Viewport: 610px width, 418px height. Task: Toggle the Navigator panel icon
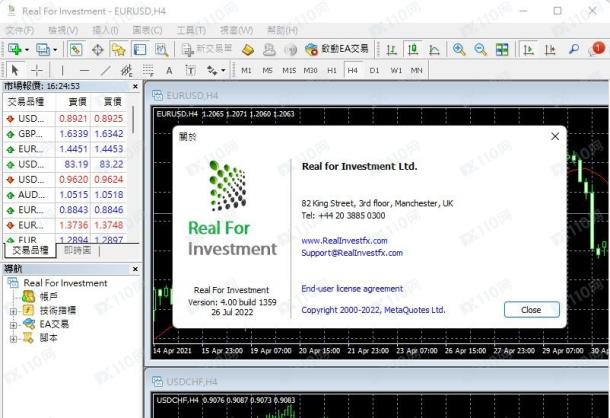coord(119,49)
